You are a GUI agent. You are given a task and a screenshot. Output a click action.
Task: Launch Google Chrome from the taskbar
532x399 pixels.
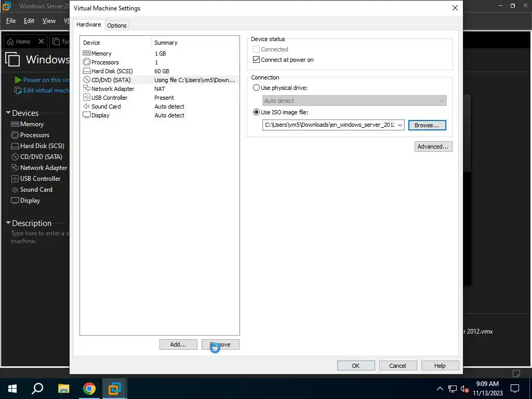click(x=89, y=389)
